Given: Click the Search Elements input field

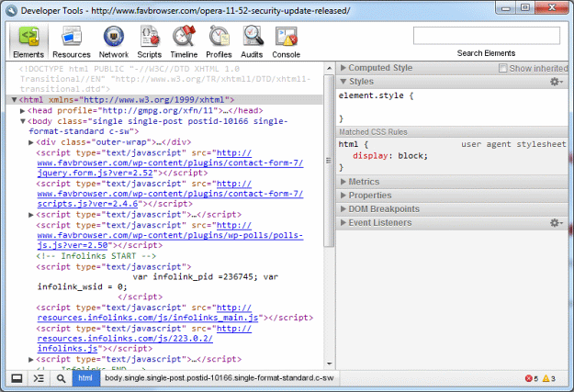Looking at the screenshot, I should (x=486, y=36).
